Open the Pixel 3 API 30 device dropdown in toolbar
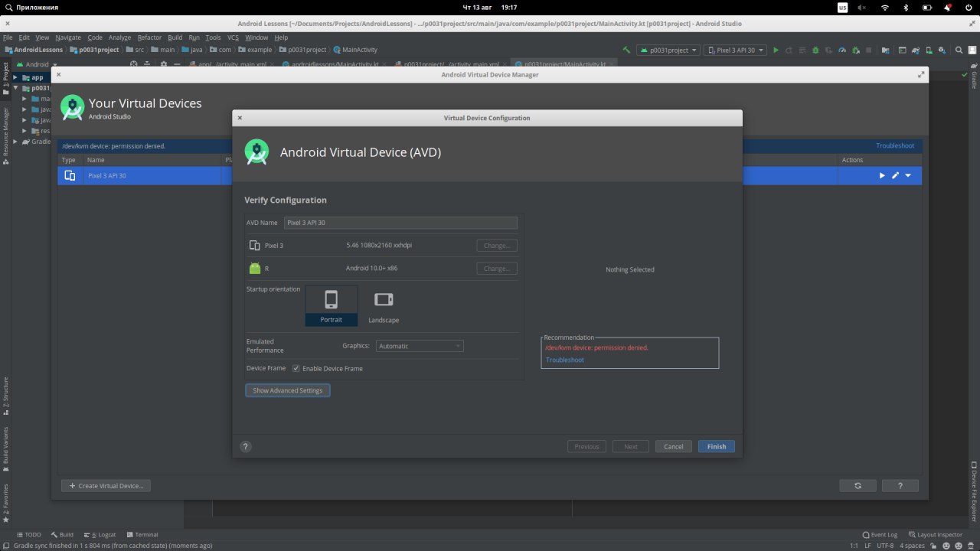The height and width of the screenshot is (551, 980). point(736,50)
